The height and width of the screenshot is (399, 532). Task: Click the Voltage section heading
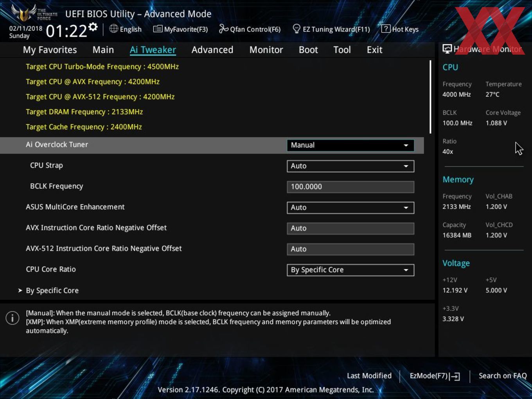click(x=456, y=263)
